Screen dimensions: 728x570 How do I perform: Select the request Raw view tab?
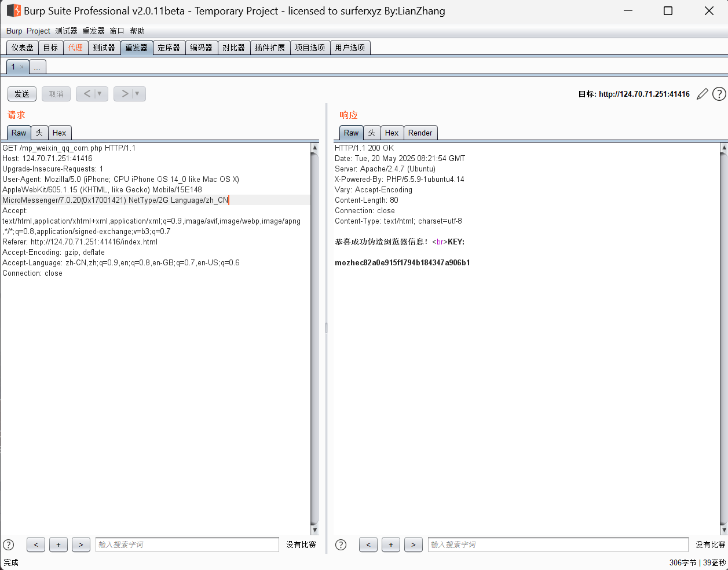[19, 133]
